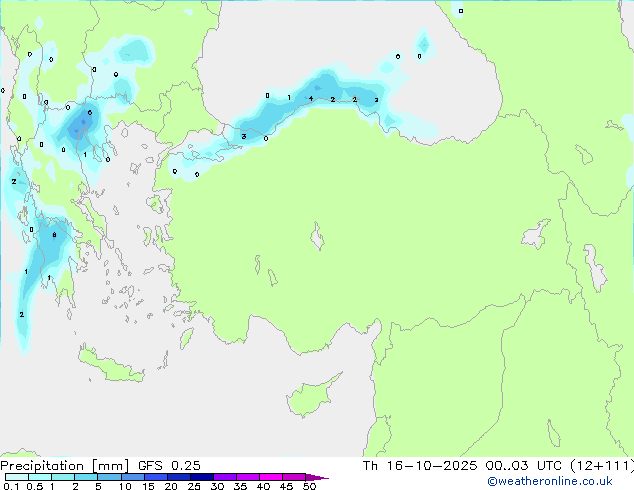Screen dimensions: 634x490
Task: Select legend swatch between 40 and 45
Action: [271, 477]
